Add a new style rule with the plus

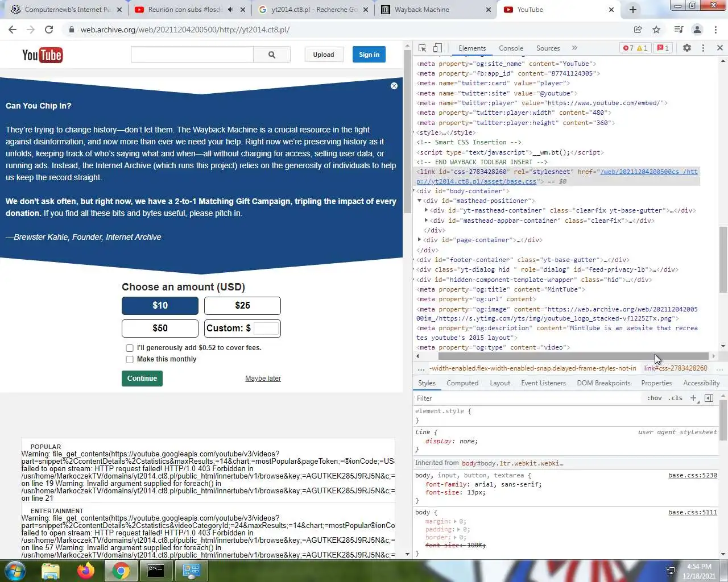tap(693, 398)
